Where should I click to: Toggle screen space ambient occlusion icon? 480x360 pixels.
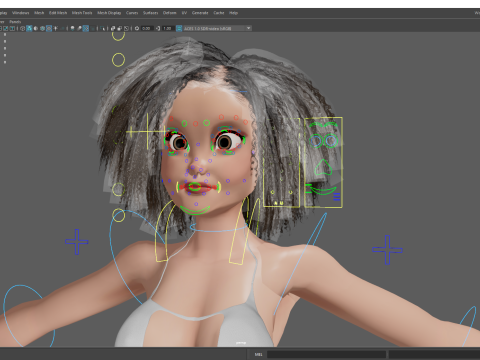coord(72,28)
